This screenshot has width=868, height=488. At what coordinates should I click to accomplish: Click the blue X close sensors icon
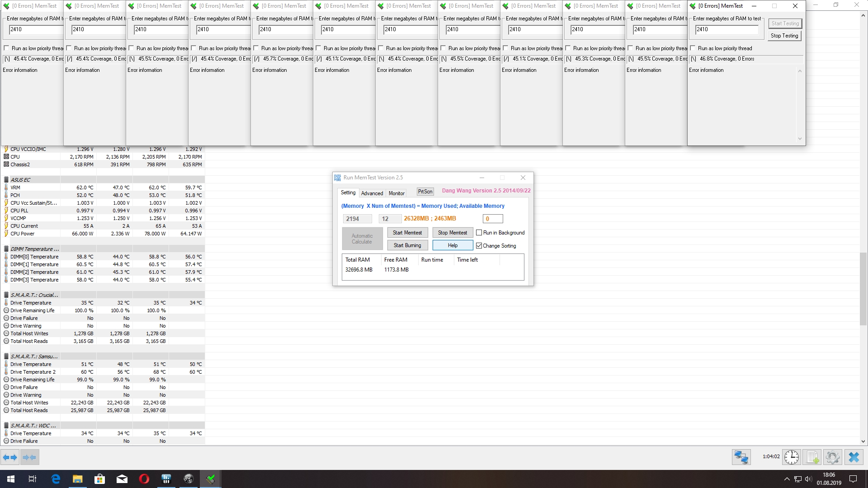[854, 457]
